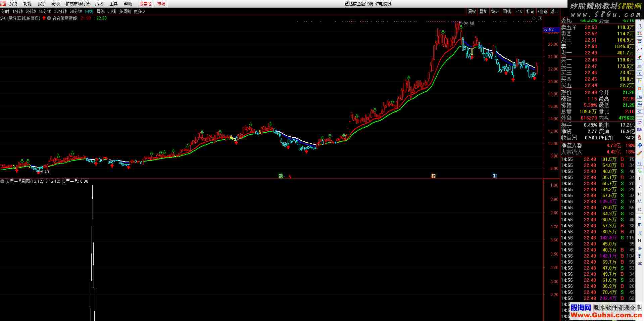Click the green picture icon below FS

point(640,171)
